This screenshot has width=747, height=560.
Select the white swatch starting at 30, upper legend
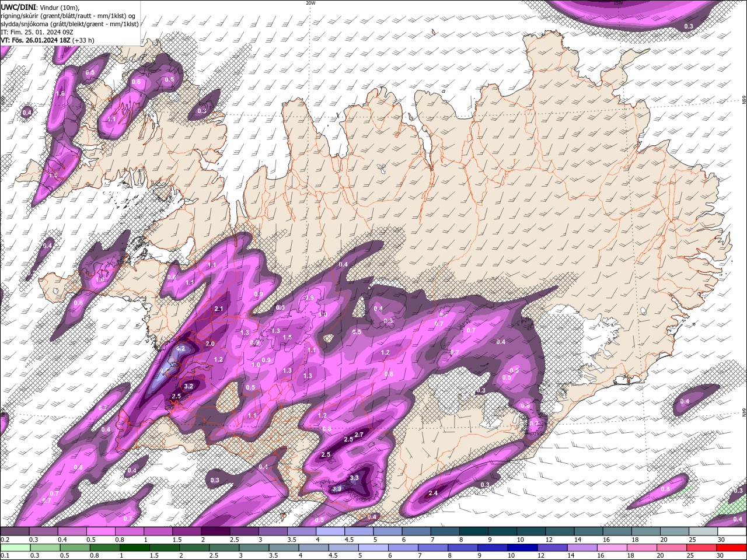point(732,531)
